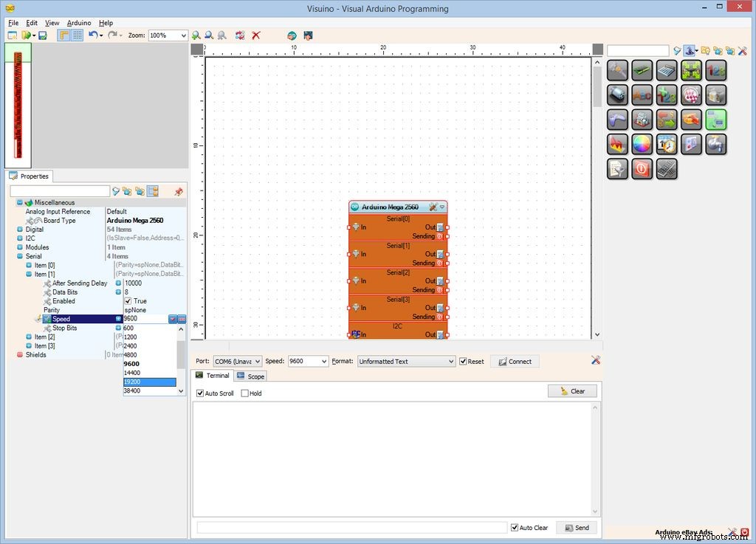This screenshot has width=756, height=544.
Task: Switch to the Scope tab
Action: (251, 376)
